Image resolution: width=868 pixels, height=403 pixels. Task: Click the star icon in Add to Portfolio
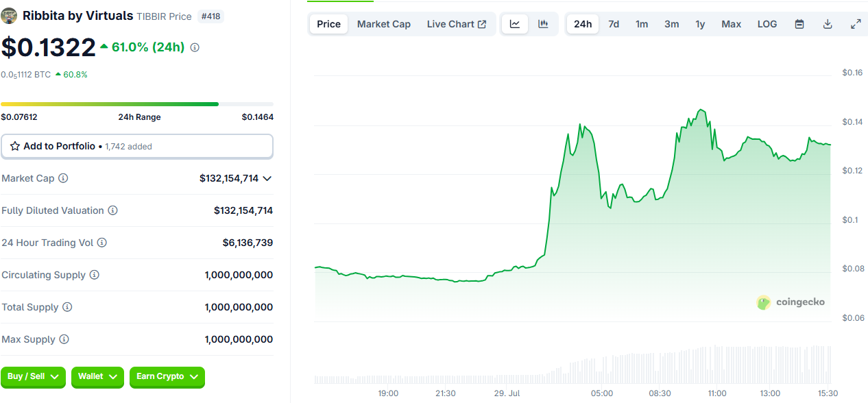[15, 146]
